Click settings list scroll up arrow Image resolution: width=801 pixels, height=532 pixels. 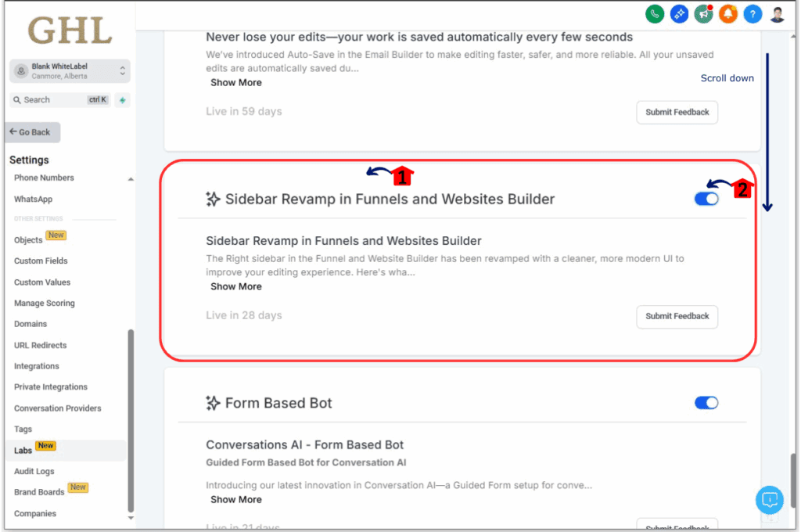131,179
